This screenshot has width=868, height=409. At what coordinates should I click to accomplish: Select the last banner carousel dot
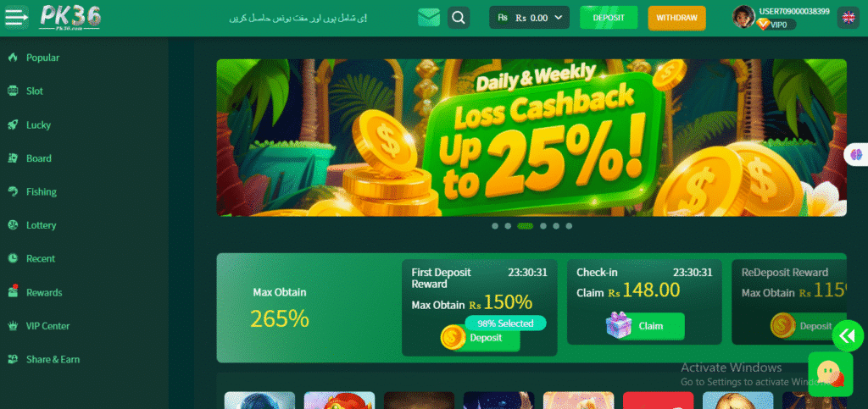(x=569, y=226)
